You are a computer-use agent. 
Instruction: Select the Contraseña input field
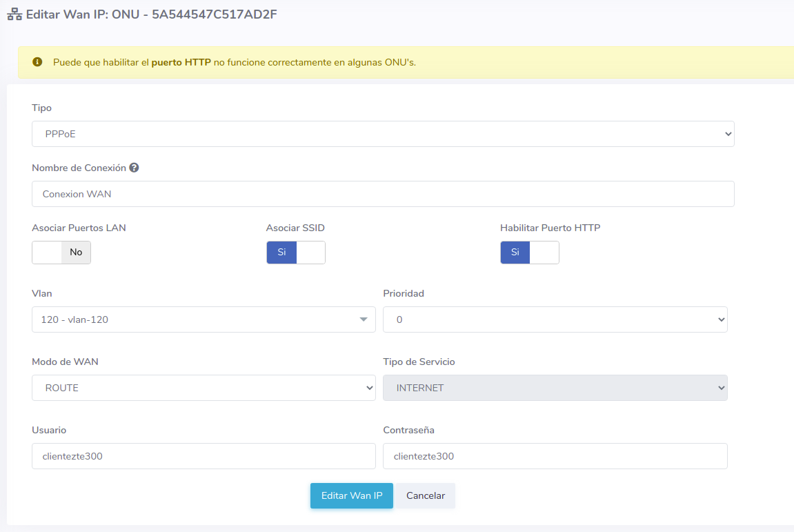[x=555, y=456]
